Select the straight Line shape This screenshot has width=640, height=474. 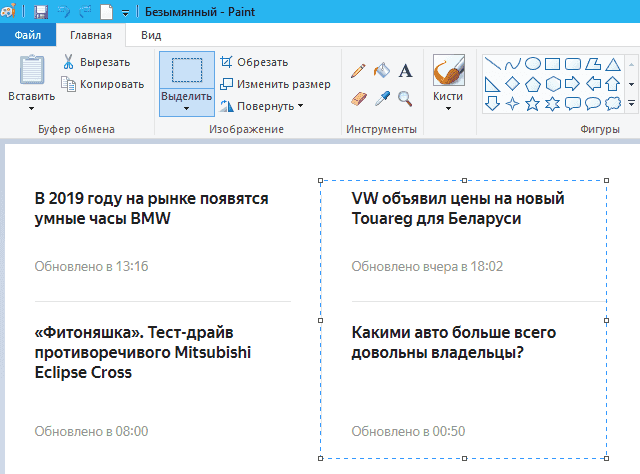tap(492, 64)
